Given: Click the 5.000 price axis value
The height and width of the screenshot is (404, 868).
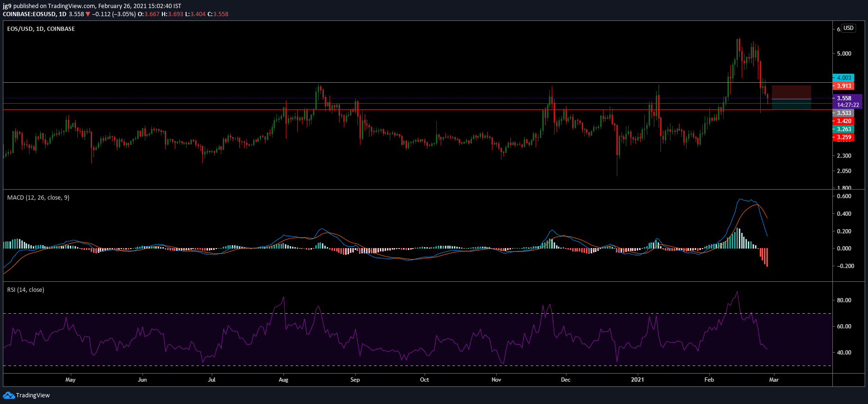Looking at the screenshot, I should [x=844, y=53].
